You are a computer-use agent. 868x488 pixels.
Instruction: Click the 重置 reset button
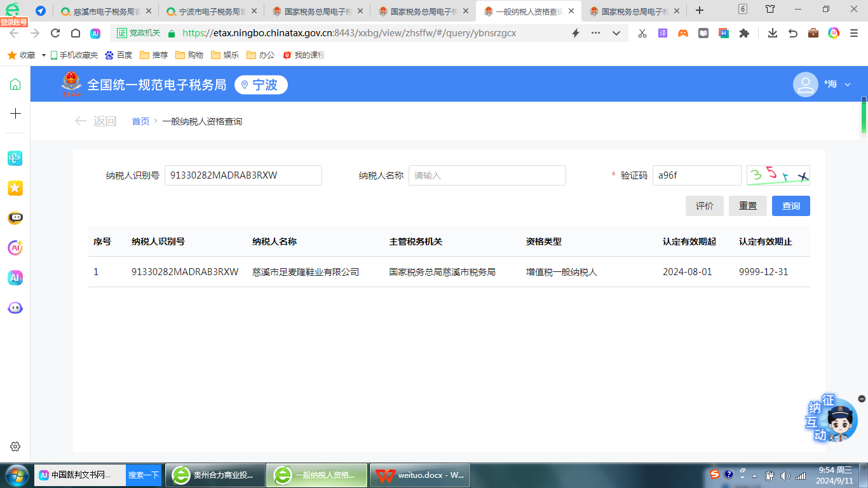pyautogui.click(x=747, y=206)
